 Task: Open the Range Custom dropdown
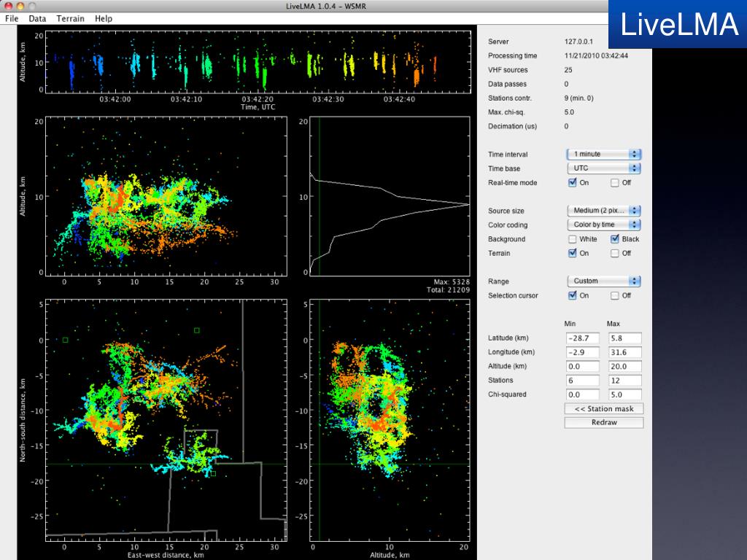click(x=604, y=281)
